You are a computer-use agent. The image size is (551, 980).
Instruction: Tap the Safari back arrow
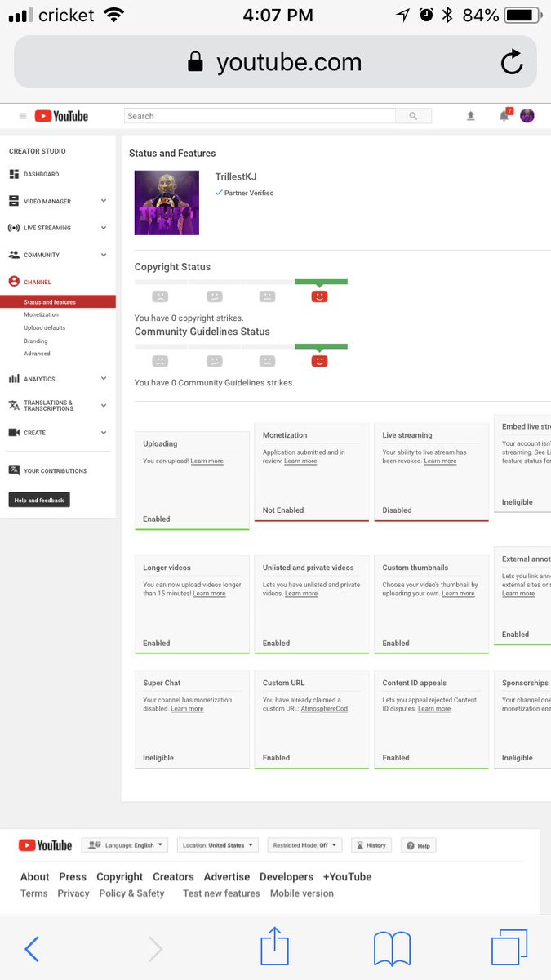32,949
